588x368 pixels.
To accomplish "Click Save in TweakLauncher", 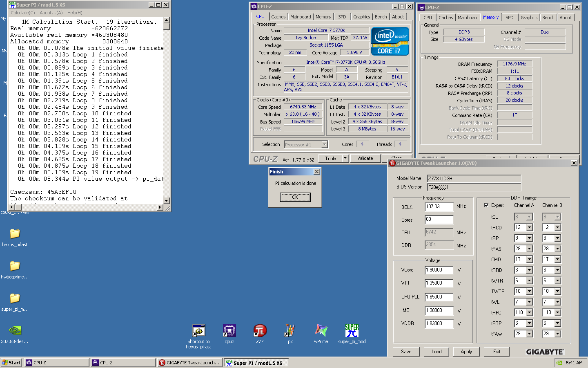I will (x=406, y=352).
